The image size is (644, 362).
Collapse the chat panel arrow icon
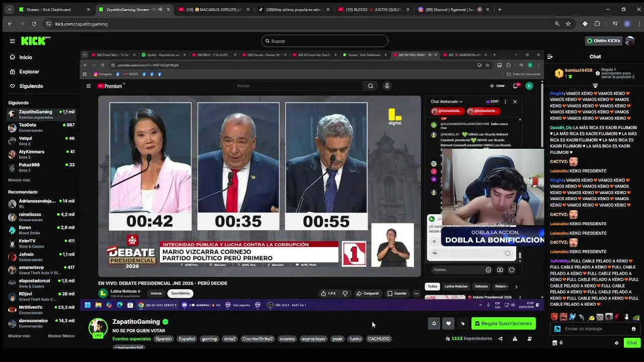pos(550,57)
